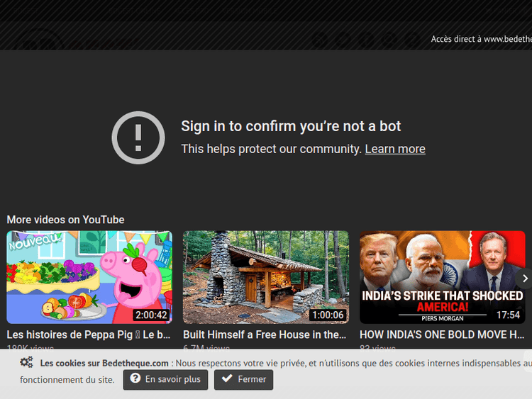Click the next arrow on video carousel
The height and width of the screenshot is (399, 532).
point(524,279)
